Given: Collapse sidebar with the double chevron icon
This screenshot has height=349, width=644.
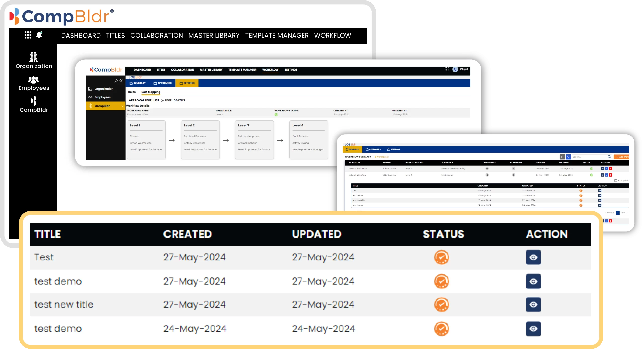Looking at the screenshot, I should [121, 81].
